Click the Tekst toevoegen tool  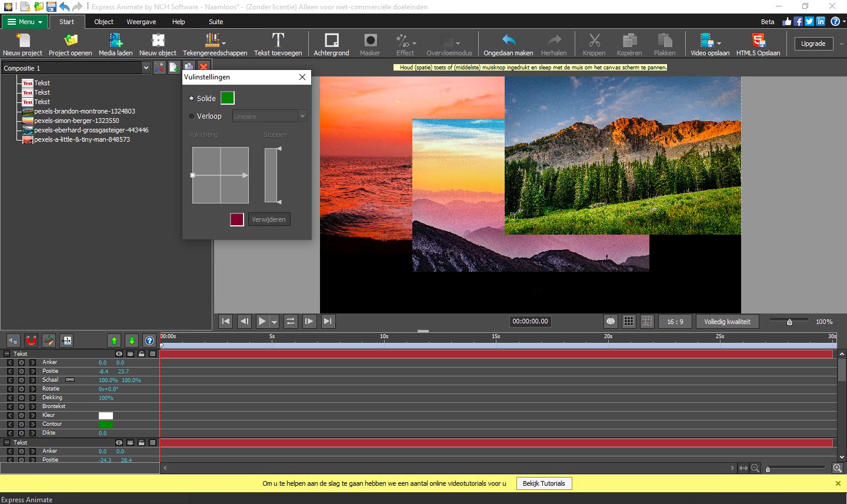278,44
